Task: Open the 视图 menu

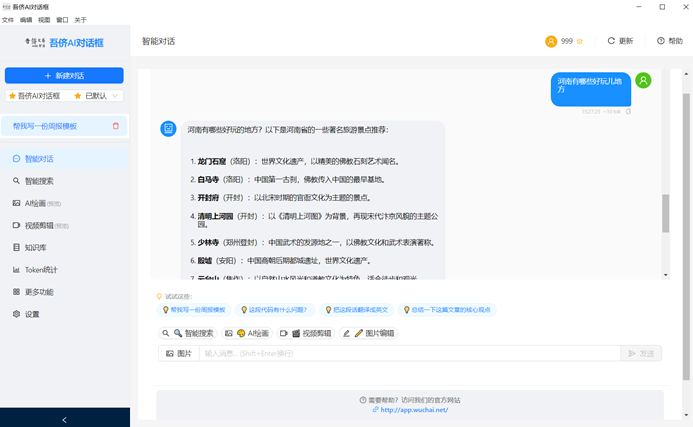Action: click(44, 20)
